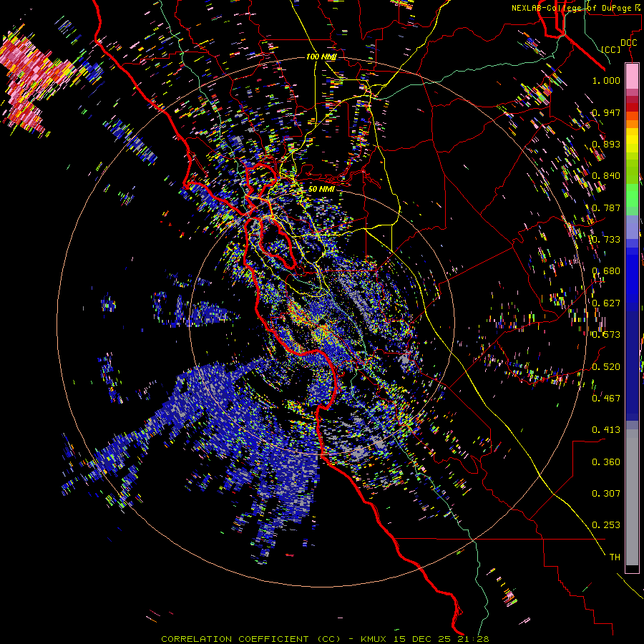Select the 0.520 scale value

tap(606, 367)
